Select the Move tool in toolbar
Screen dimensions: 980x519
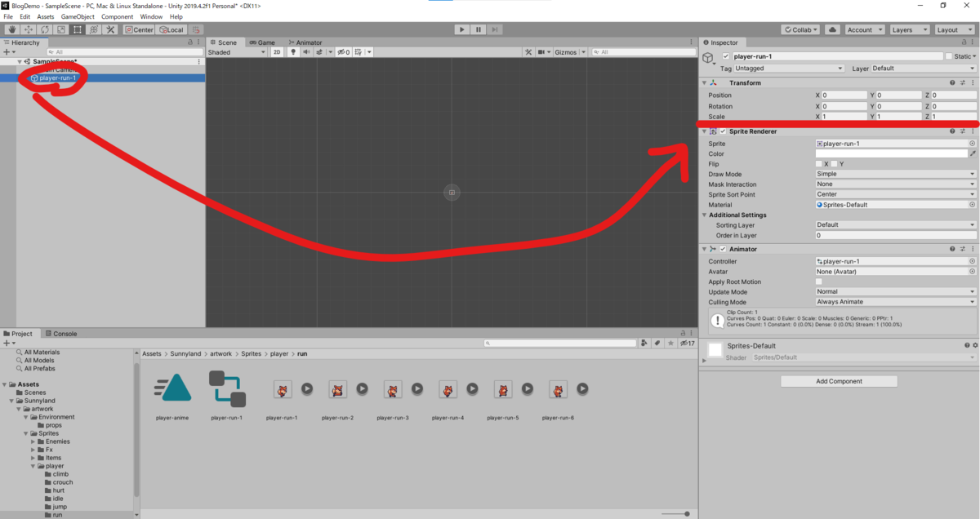(28, 29)
